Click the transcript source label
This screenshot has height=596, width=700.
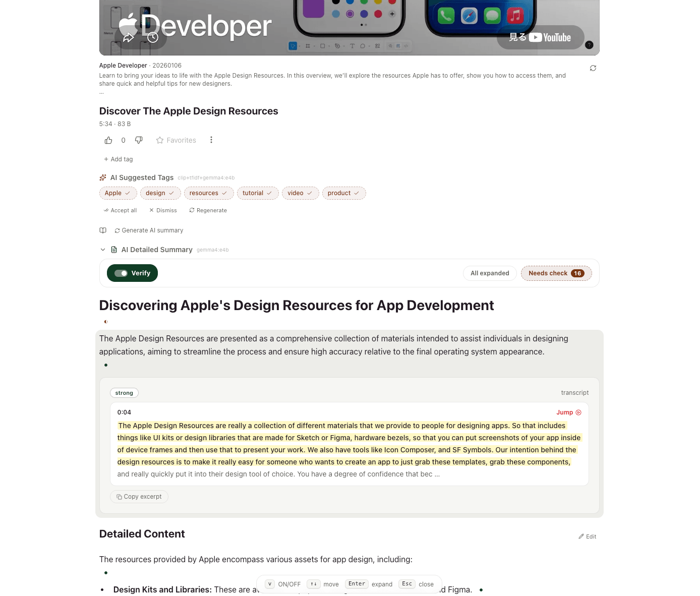pos(575,393)
